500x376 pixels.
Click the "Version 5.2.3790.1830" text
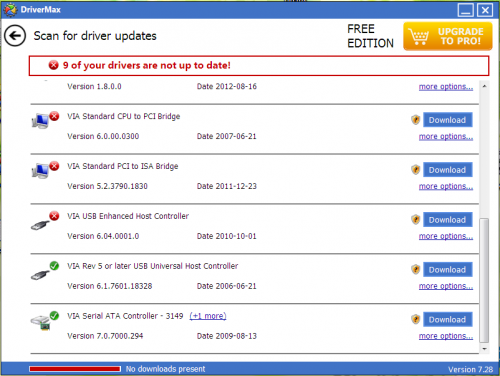[x=107, y=186]
